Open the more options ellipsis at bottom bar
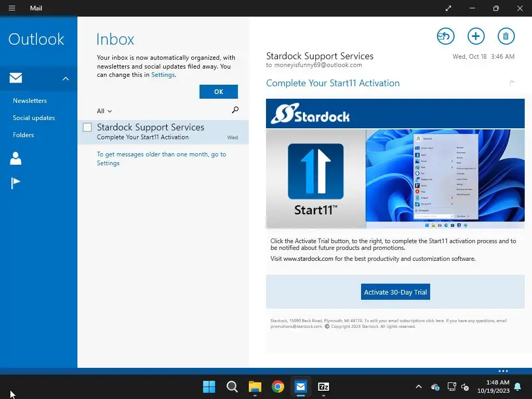Screen dimensions: 532x399 (x=503, y=371)
